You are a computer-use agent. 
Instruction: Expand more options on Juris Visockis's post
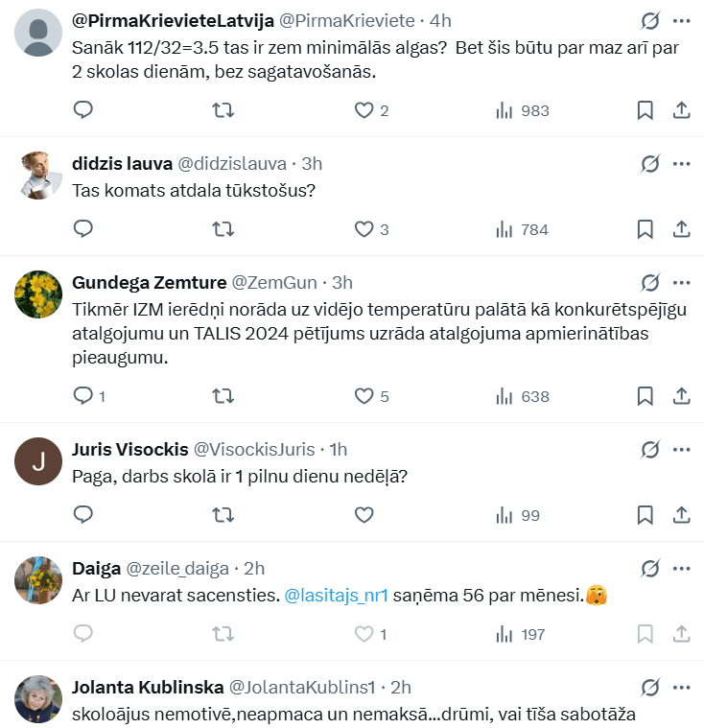click(x=682, y=449)
